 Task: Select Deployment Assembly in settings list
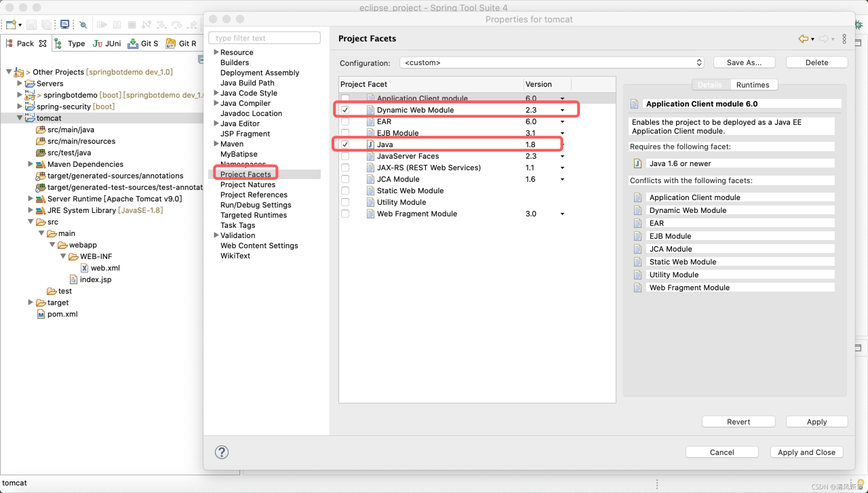(260, 73)
